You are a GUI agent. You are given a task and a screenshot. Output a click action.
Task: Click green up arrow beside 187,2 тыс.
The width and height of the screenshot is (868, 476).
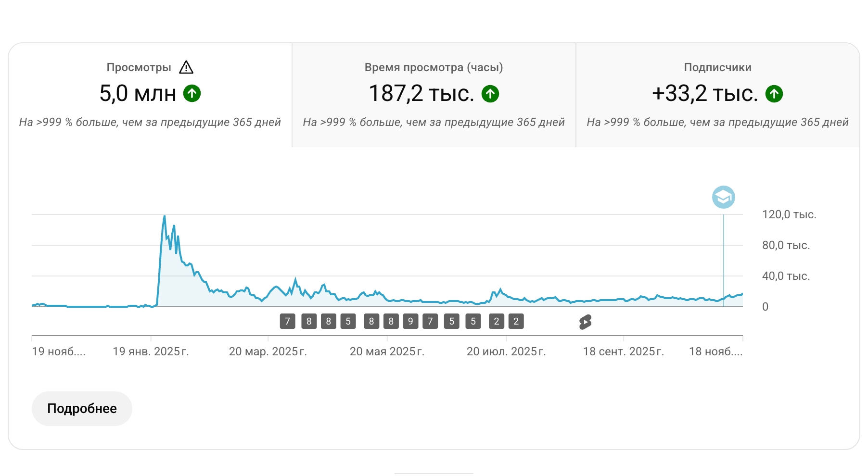tap(490, 93)
